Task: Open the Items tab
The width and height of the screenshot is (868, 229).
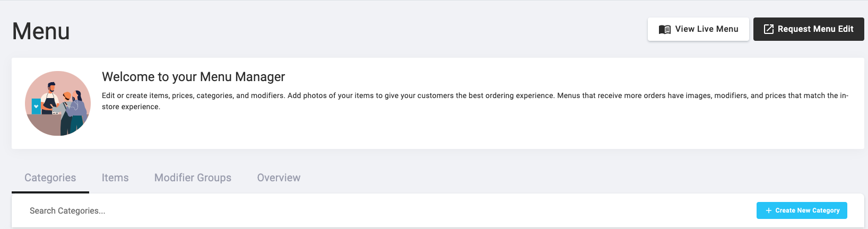Action: click(115, 178)
